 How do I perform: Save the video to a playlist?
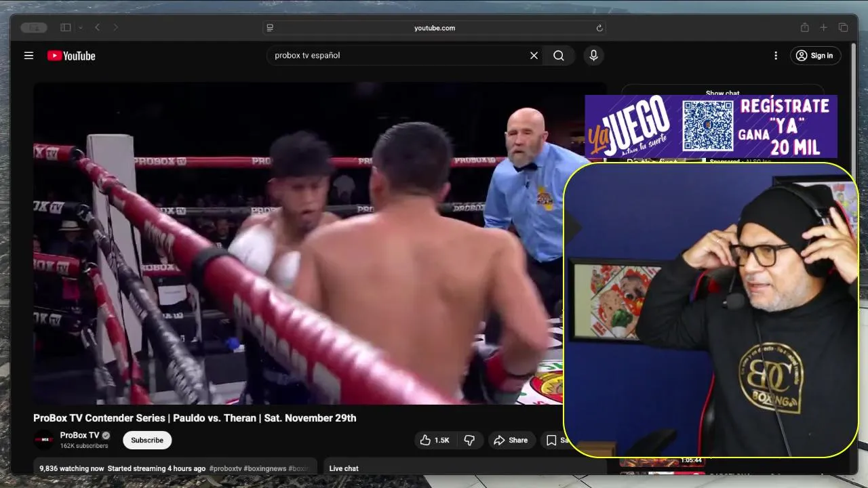(553, 440)
